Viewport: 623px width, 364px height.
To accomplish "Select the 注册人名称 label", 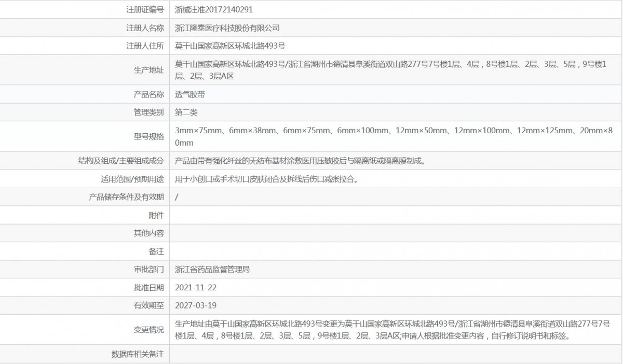I will tap(145, 28).
